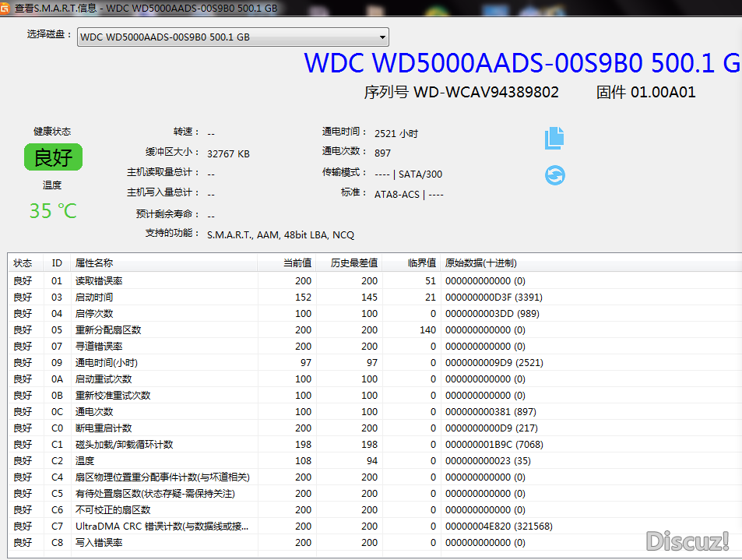Viewport: 742px width, 560px height.
Task: Select the 写入错误率 row
Action: [375, 542]
